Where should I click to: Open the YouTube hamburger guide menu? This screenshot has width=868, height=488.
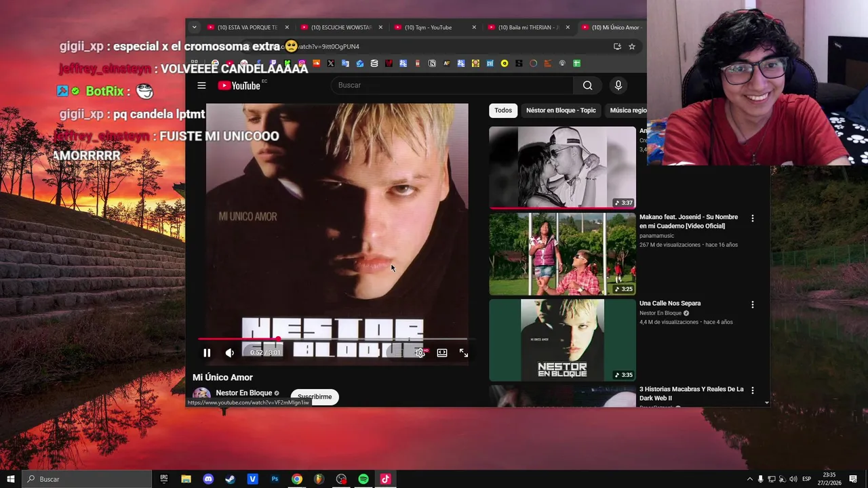pos(201,85)
